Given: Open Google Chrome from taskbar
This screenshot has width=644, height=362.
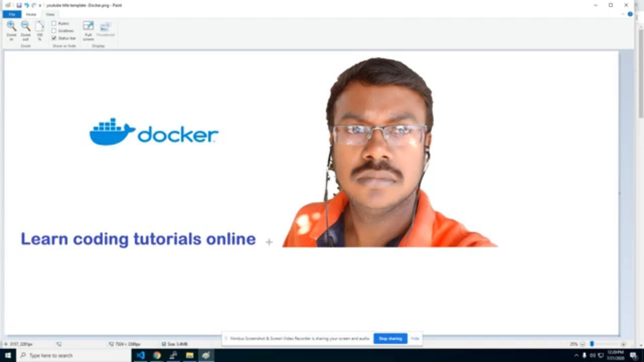Looking at the screenshot, I should 157,355.
